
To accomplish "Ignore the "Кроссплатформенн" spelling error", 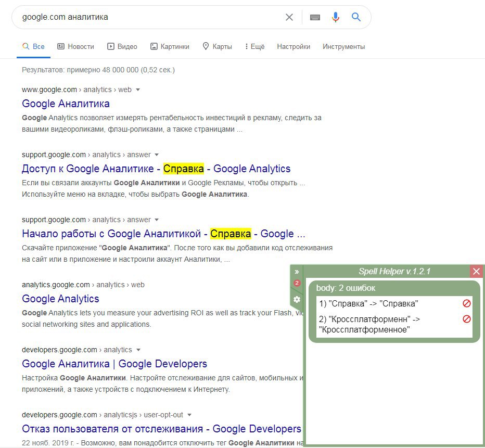I will coord(466,319).
